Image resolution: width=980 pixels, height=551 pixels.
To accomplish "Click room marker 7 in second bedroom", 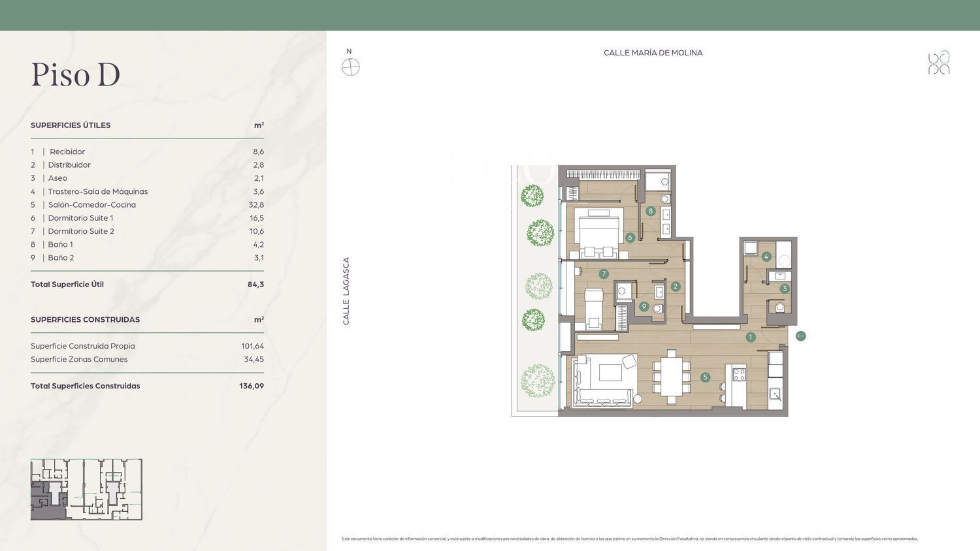I will [604, 274].
